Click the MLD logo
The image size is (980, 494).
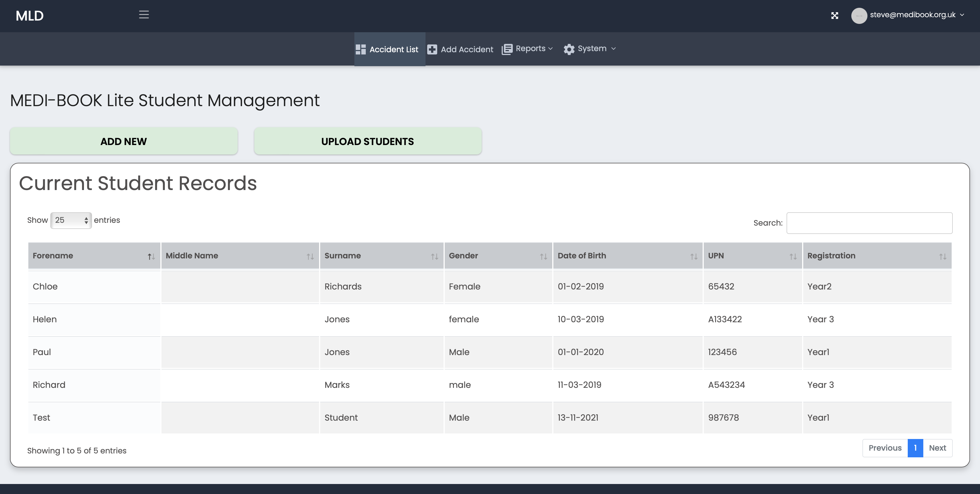[x=30, y=16]
